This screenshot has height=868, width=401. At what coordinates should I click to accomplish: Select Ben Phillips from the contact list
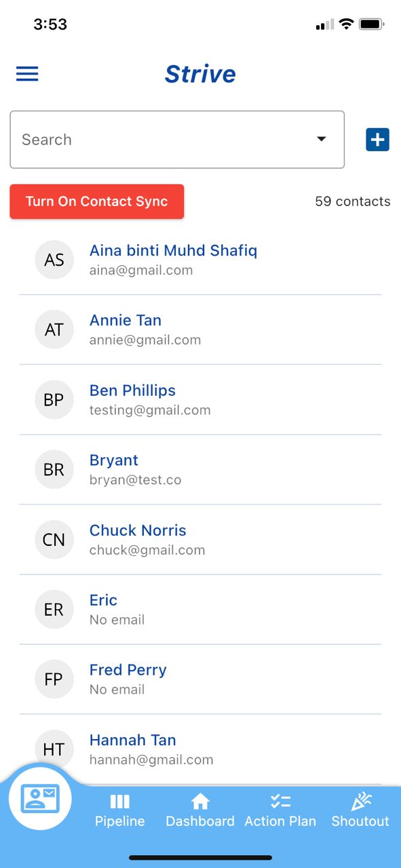click(132, 390)
